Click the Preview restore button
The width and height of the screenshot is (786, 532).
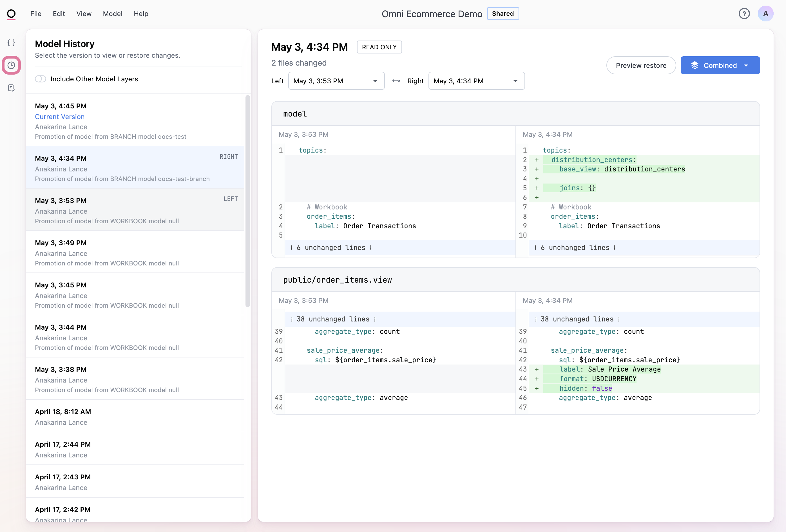640,65
